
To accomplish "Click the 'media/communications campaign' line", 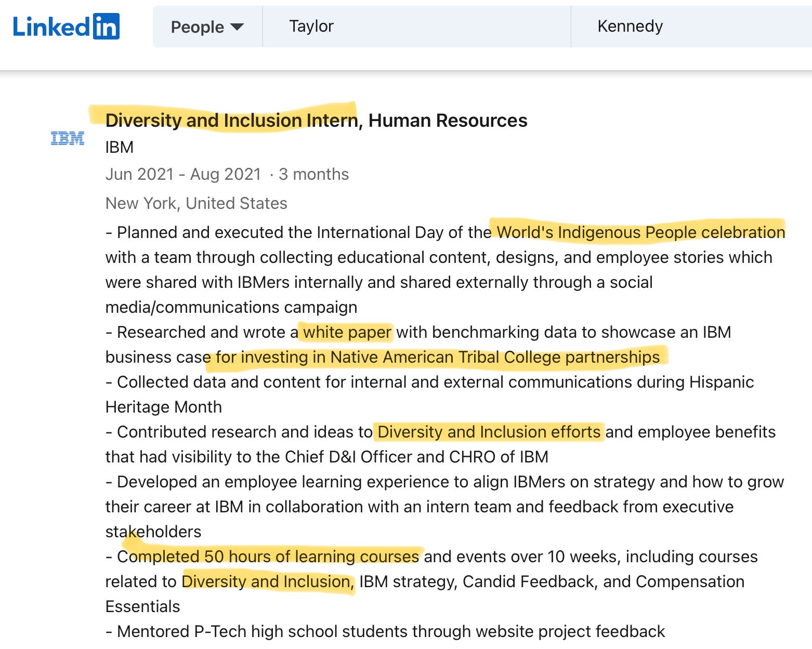I will (231, 307).
